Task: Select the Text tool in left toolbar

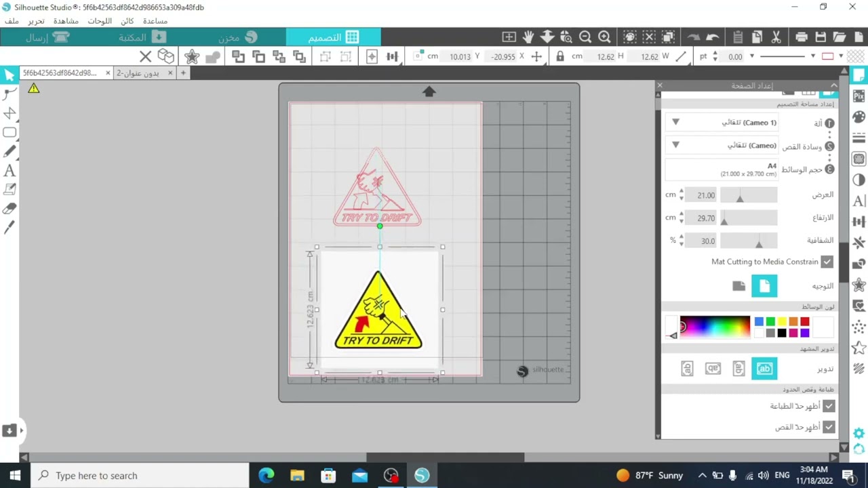Action: click(9, 171)
